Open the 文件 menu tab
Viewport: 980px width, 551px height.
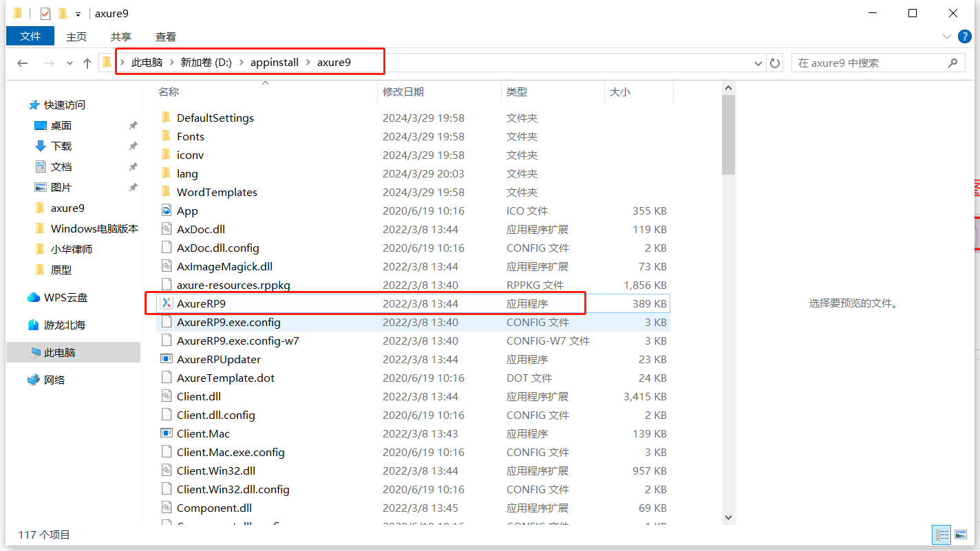(x=30, y=36)
